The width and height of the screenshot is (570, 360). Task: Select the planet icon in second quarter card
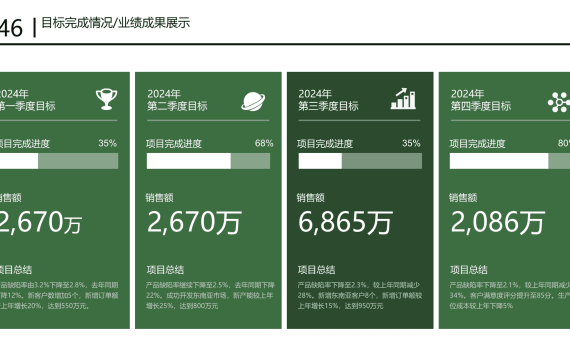tap(253, 101)
